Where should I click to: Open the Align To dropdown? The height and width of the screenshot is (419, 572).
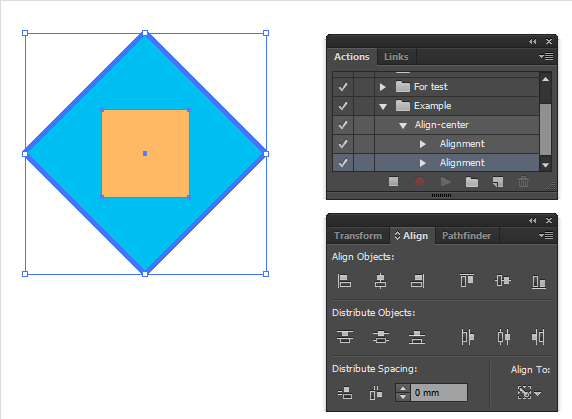(x=529, y=393)
